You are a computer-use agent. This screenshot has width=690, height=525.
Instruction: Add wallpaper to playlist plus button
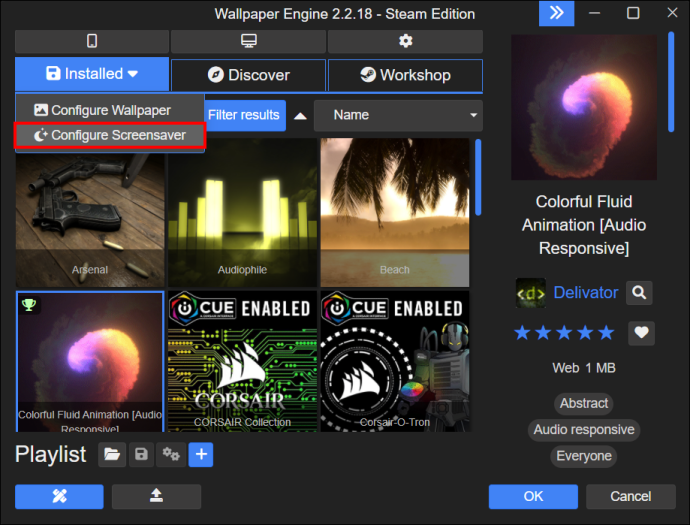point(201,455)
